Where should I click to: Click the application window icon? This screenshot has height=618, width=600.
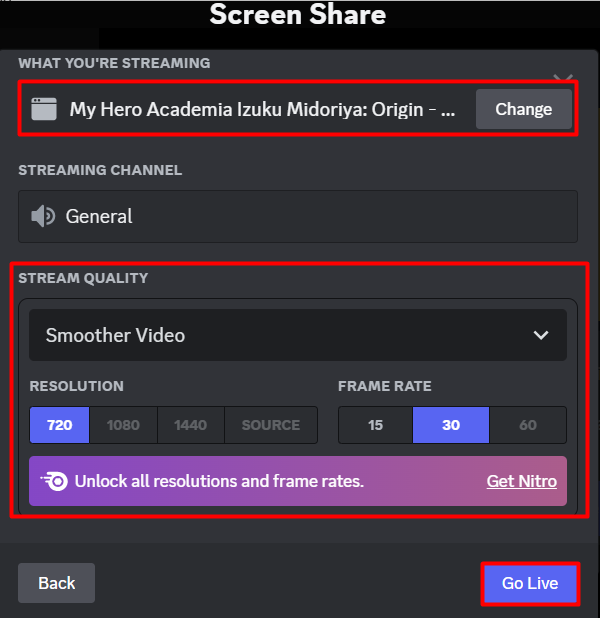pyautogui.click(x=44, y=109)
